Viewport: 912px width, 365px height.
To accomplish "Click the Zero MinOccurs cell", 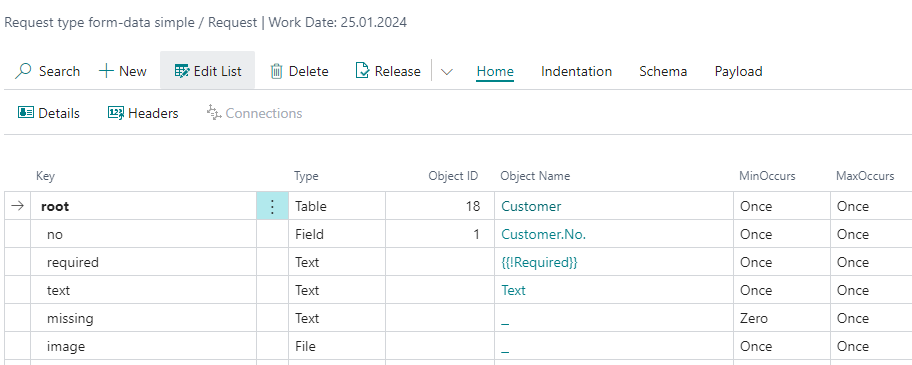I will (782, 318).
